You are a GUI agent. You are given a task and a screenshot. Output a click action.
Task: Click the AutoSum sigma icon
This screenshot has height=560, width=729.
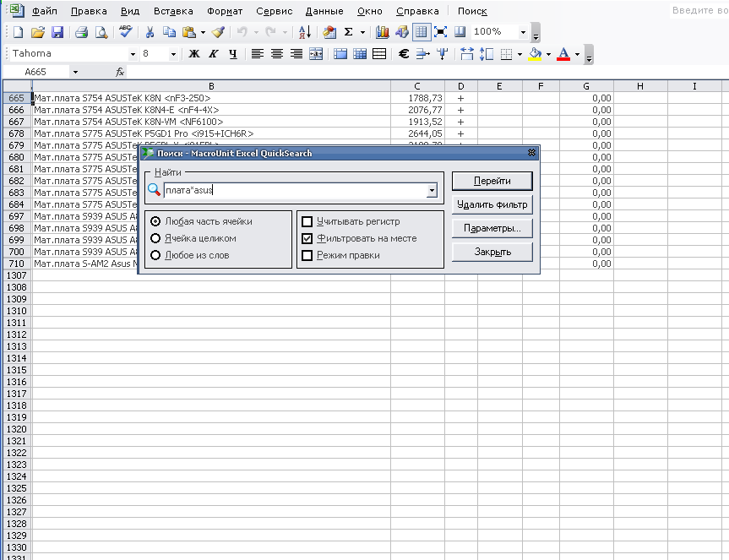pyautogui.click(x=348, y=32)
